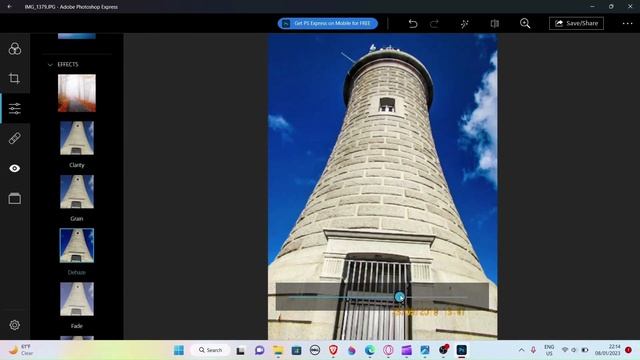
Task: Click the Zoom magnifier icon
Action: coord(525,23)
